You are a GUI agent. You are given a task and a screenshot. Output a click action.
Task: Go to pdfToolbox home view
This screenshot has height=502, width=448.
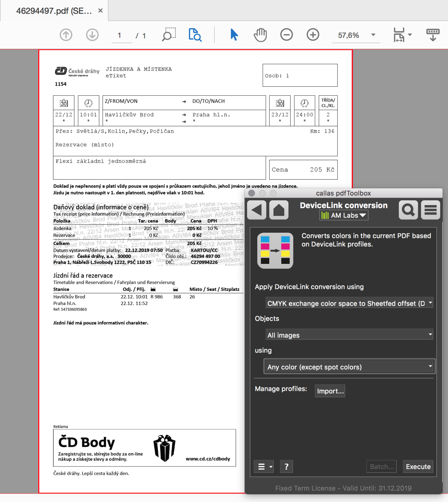click(279, 210)
